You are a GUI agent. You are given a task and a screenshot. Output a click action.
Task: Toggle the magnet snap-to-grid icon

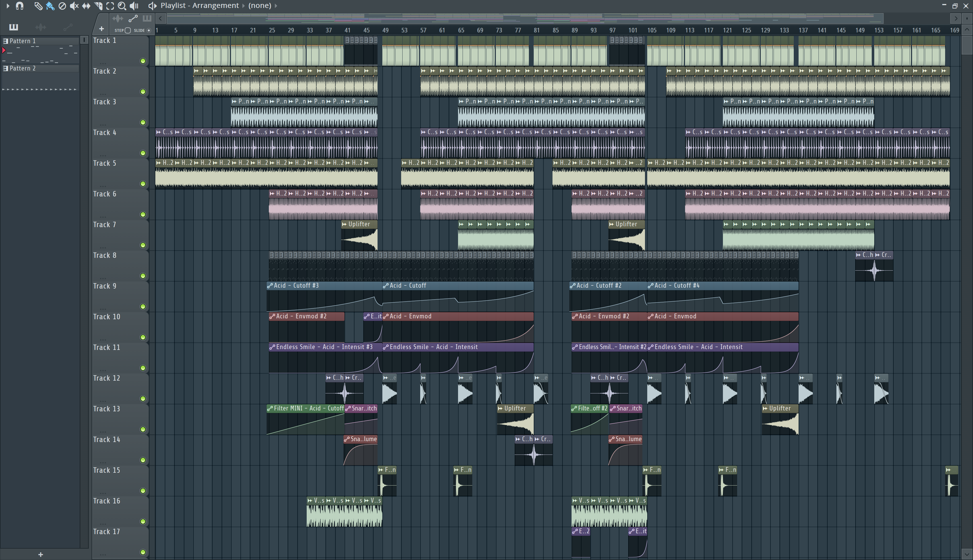click(x=20, y=6)
